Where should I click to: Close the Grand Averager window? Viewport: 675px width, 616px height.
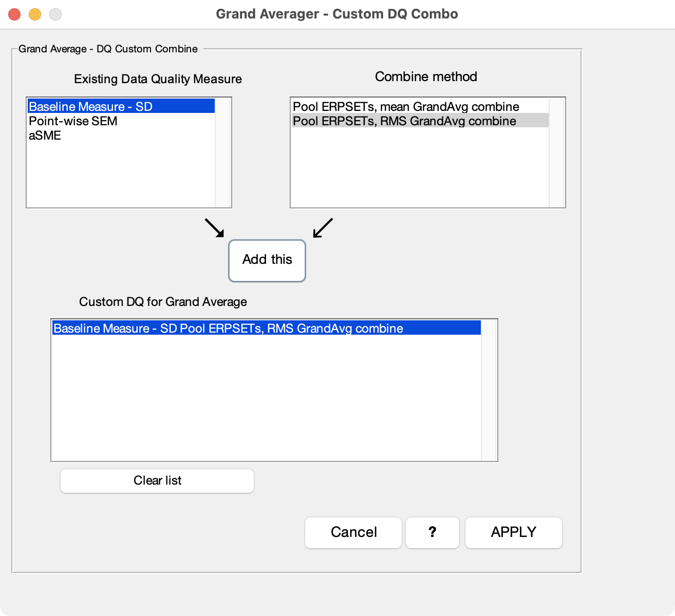click(14, 14)
